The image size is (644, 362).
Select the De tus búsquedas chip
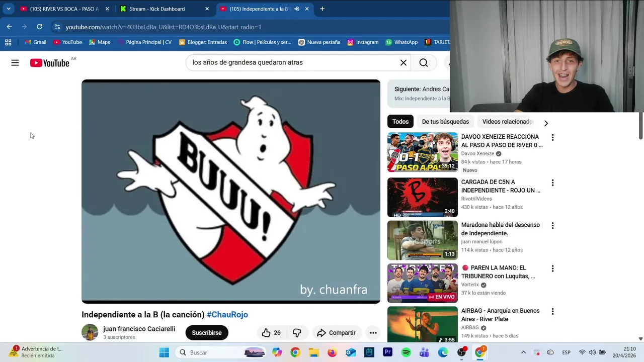pos(445,122)
